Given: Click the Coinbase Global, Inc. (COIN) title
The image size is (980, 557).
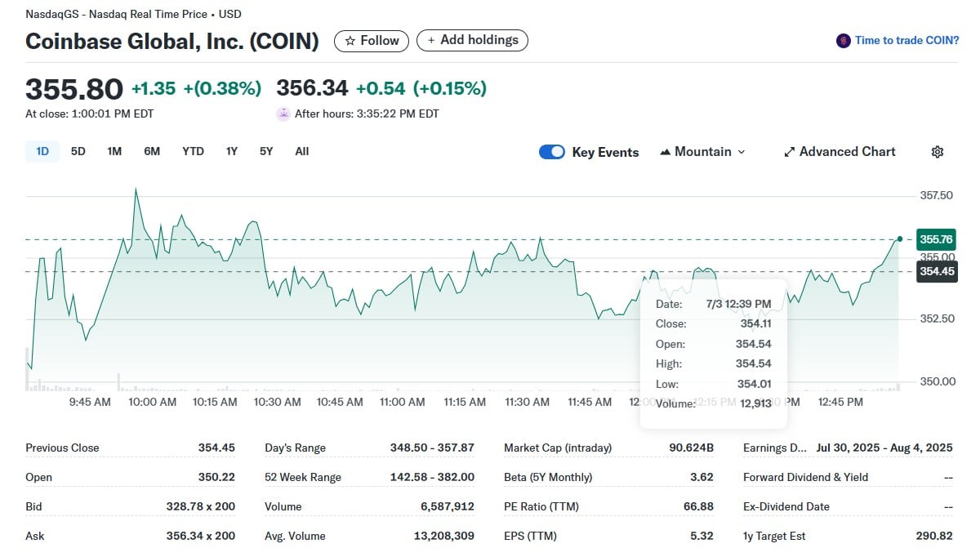Looking at the screenshot, I should click(172, 41).
